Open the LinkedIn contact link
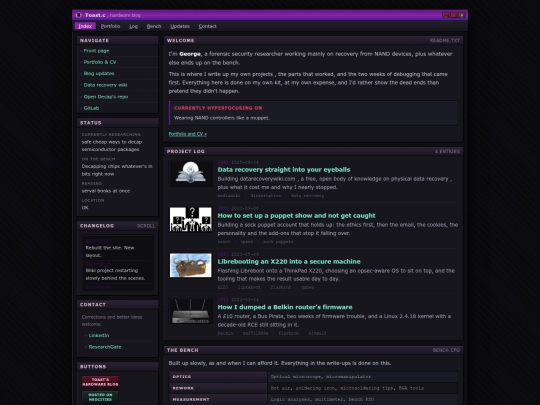This screenshot has height=405, width=540. (99, 335)
